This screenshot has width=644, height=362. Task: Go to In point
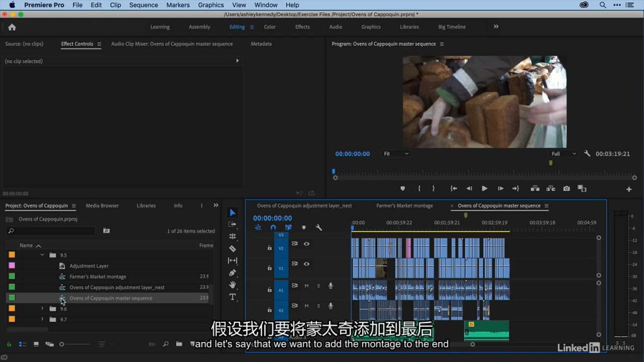pyautogui.click(x=453, y=189)
